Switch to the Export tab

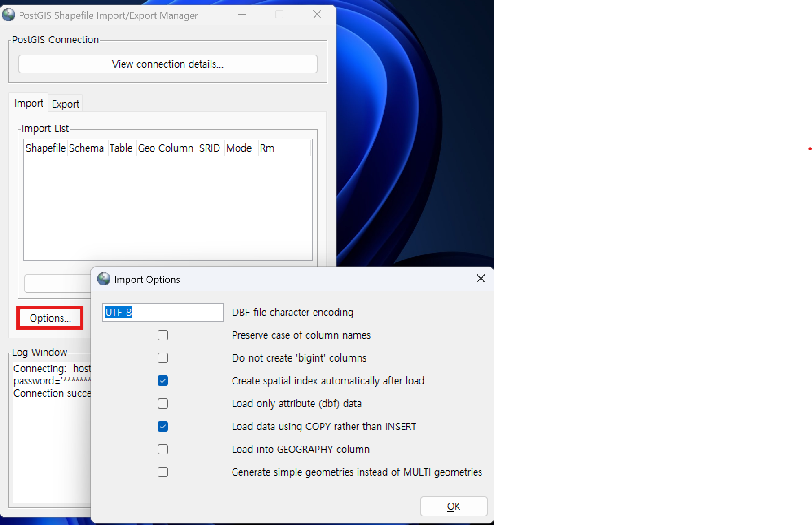click(65, 104)
